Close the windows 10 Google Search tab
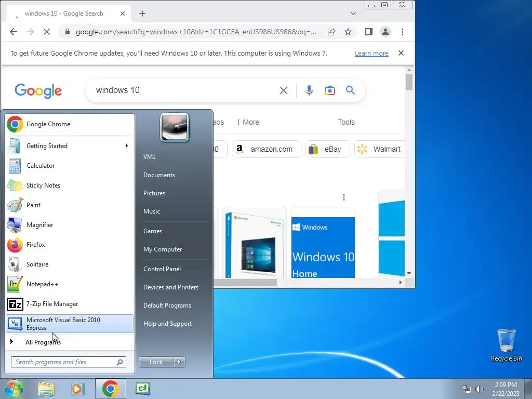532x399 pixels. 123,14
